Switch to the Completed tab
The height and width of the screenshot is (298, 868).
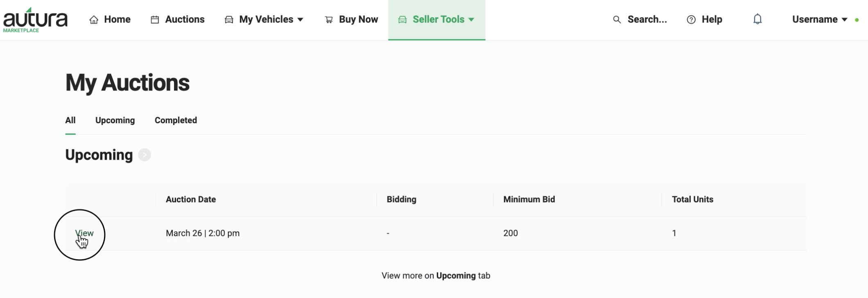click(176, 120)
